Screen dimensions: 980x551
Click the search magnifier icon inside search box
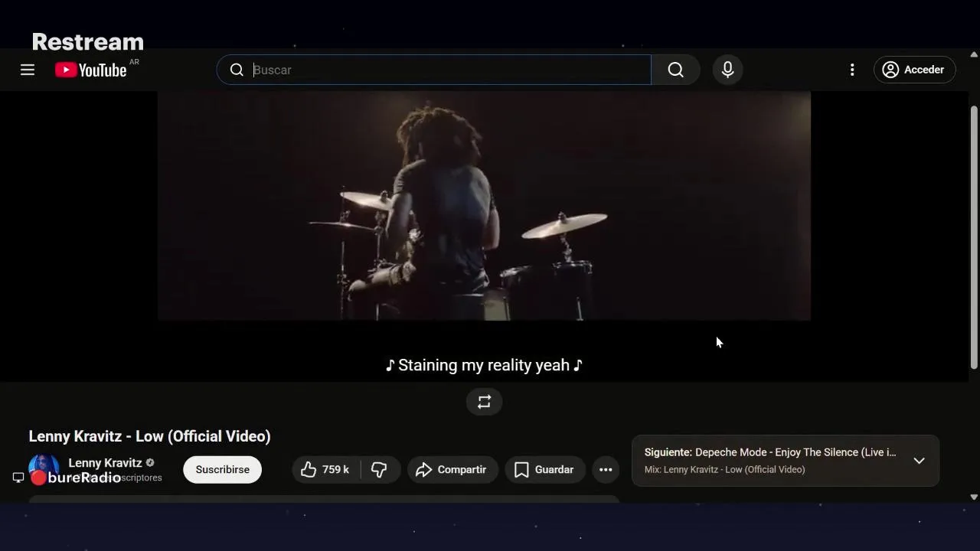[x=237, y=70]
